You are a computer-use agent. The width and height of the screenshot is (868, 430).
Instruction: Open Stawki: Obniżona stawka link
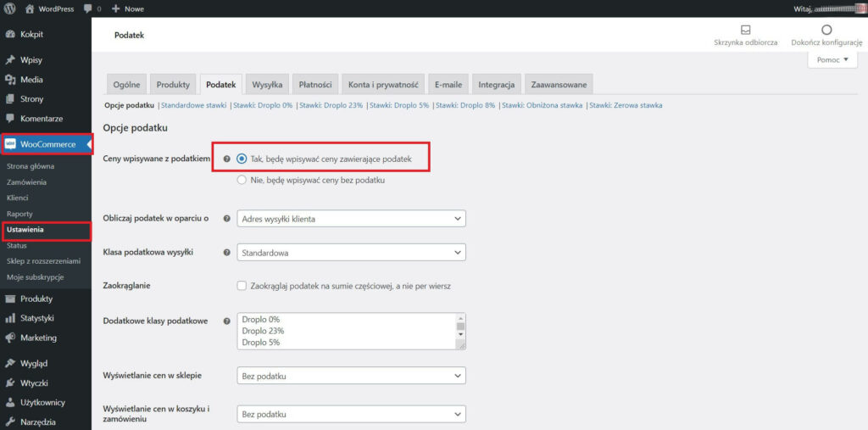[x=542, y=105]
